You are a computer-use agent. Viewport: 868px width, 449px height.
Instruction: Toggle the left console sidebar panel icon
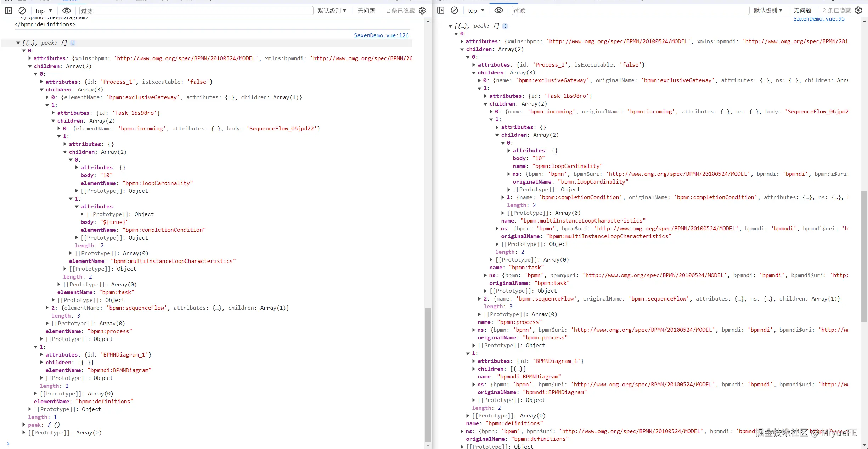click(x=9, y=11)
